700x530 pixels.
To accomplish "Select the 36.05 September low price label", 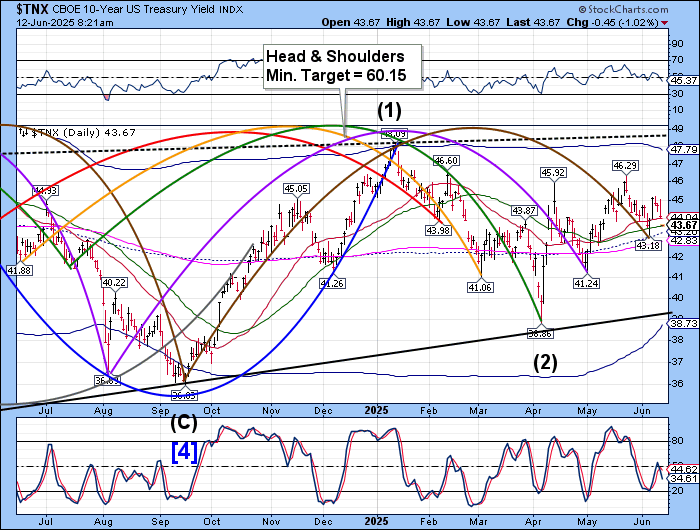I will pyautogui.click(x=182, y=396).
